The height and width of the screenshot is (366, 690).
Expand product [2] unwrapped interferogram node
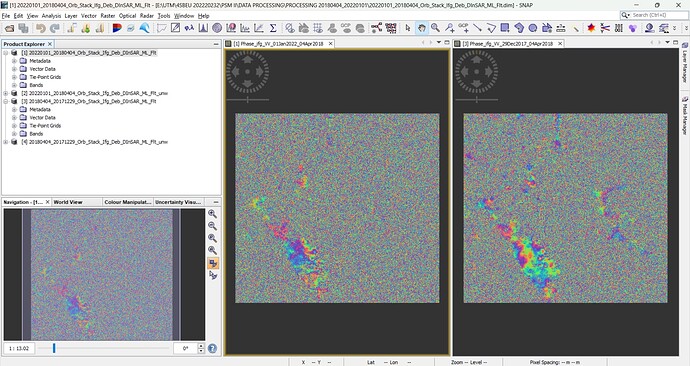(x=6, y=93)
